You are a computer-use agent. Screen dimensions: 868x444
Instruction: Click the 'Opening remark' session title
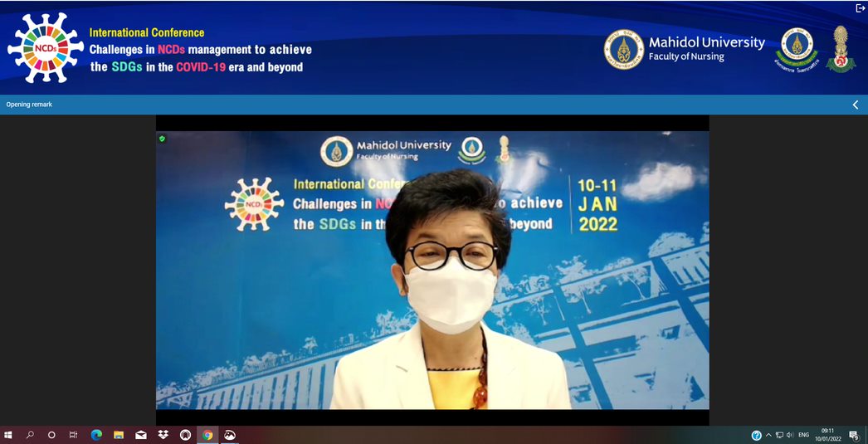pyautogui.click(x=29, y=104)
